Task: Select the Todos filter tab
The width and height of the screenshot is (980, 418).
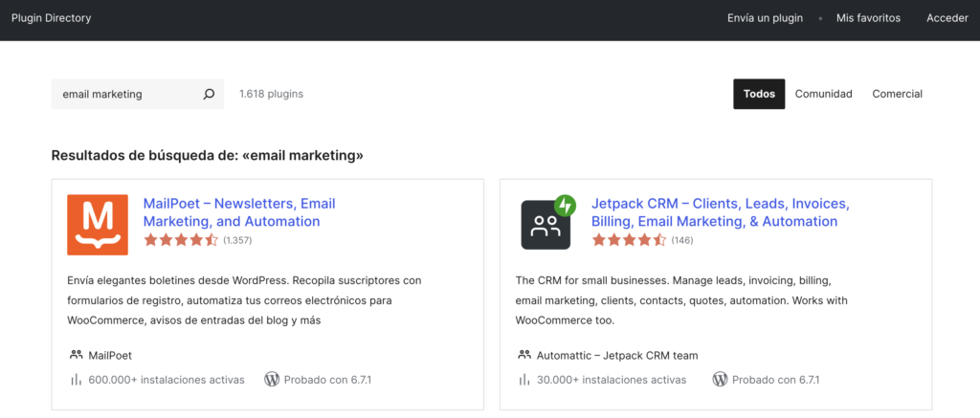Action: point(759,95)
